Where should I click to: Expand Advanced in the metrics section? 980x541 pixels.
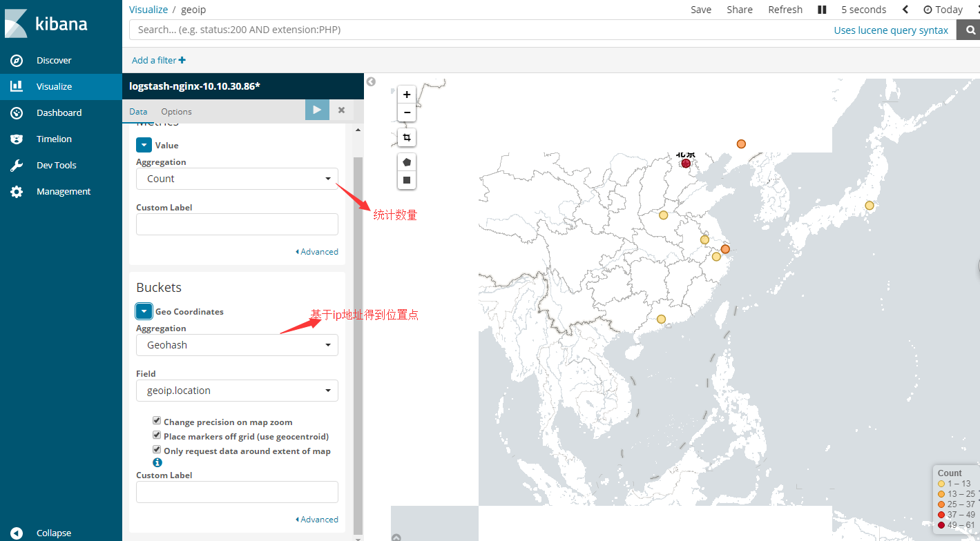click(x=317, y=252)
